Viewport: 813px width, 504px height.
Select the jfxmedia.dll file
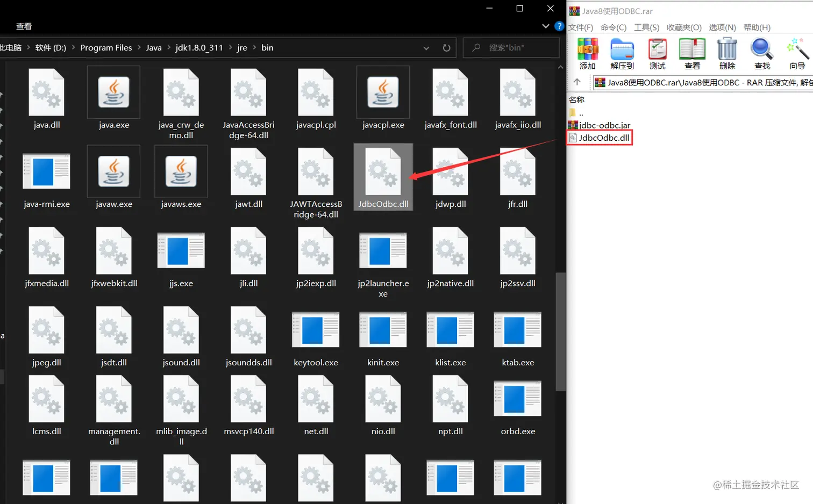point(47,258)
